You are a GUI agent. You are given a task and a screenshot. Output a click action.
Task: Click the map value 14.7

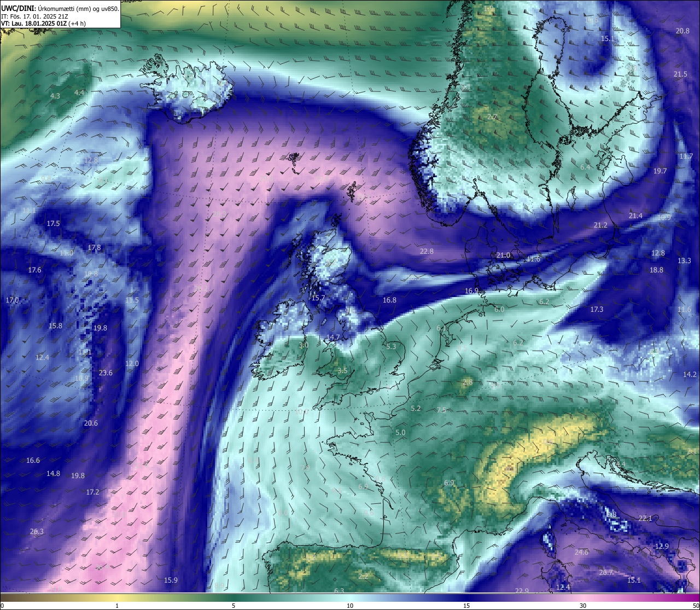tap(333, 337)
